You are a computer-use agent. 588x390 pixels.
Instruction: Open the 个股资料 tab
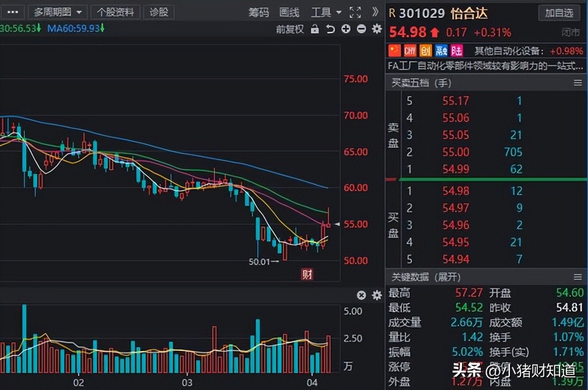click(x=115, y=12)
